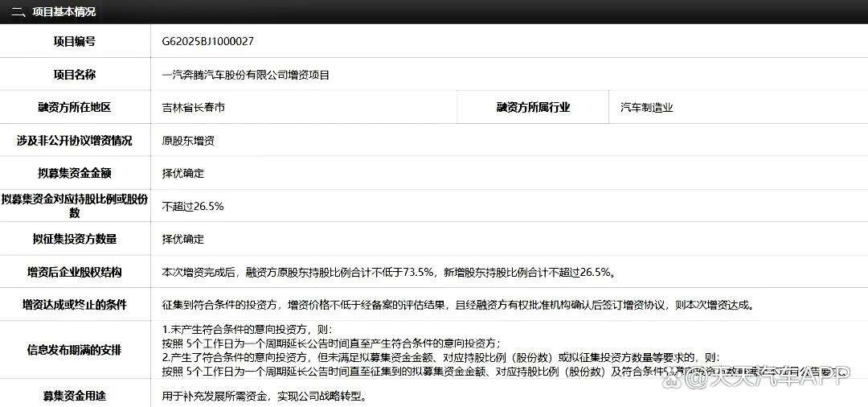
Task: Click the label 信息发布期满的安排
Action: tap(75, 350)
